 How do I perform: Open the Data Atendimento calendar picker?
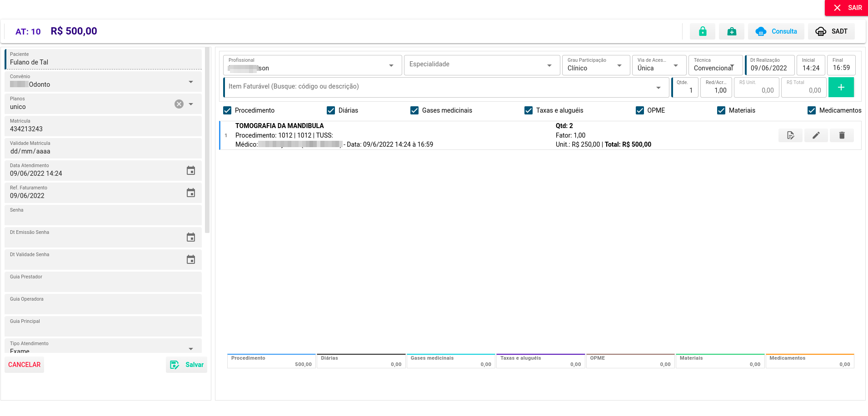191,171
